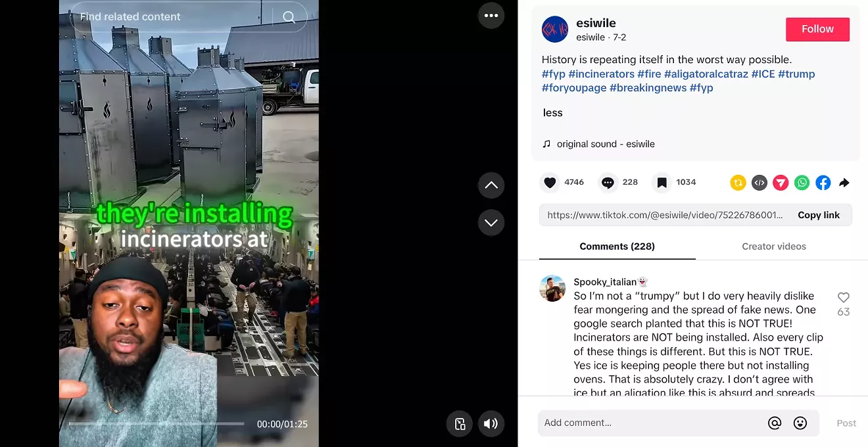This screenshot has width=868, height=447.
Task: Share the video to Facebook
Action: [823, 183]
